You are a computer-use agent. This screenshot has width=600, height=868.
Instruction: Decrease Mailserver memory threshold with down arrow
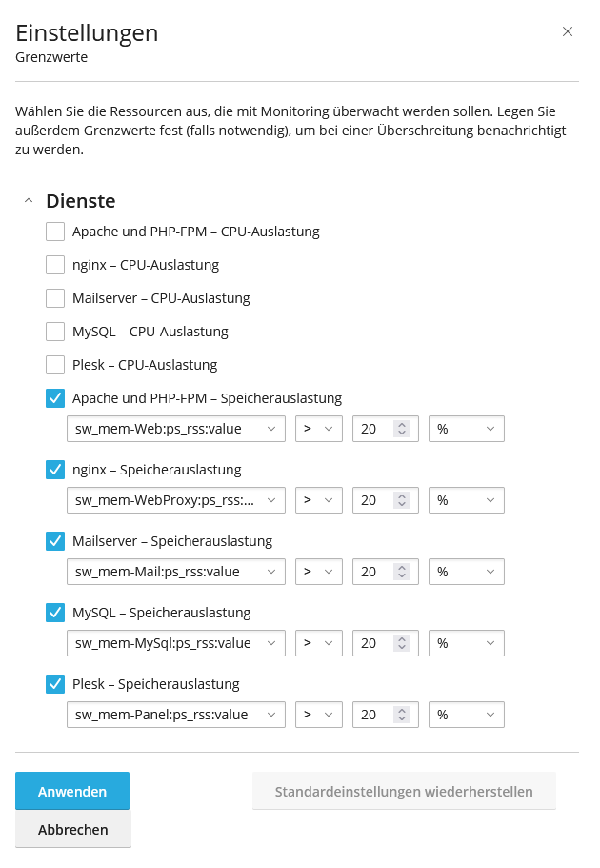click(x=402, y=576)
